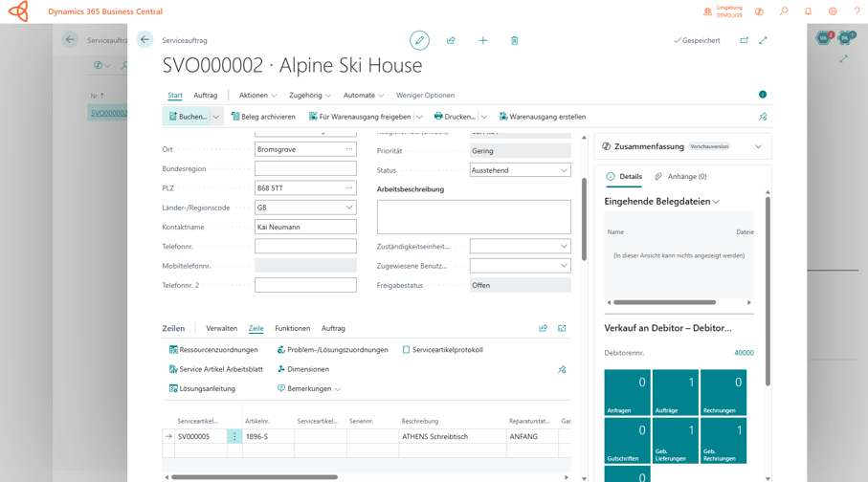Click the pin icon in Zeilen actions
This screenshot has width=868, height=482.
click(x=562, y=370)
